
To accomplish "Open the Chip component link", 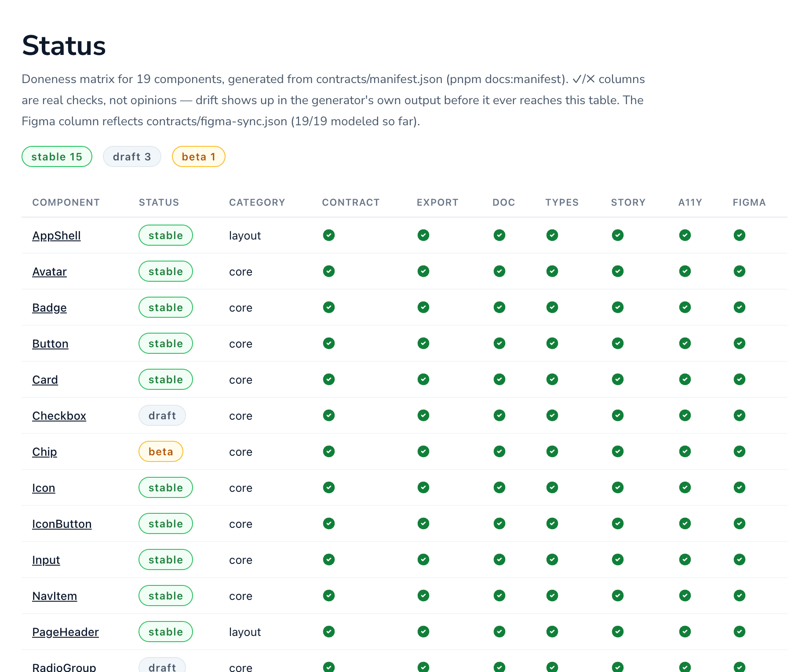I will [44, 452].
